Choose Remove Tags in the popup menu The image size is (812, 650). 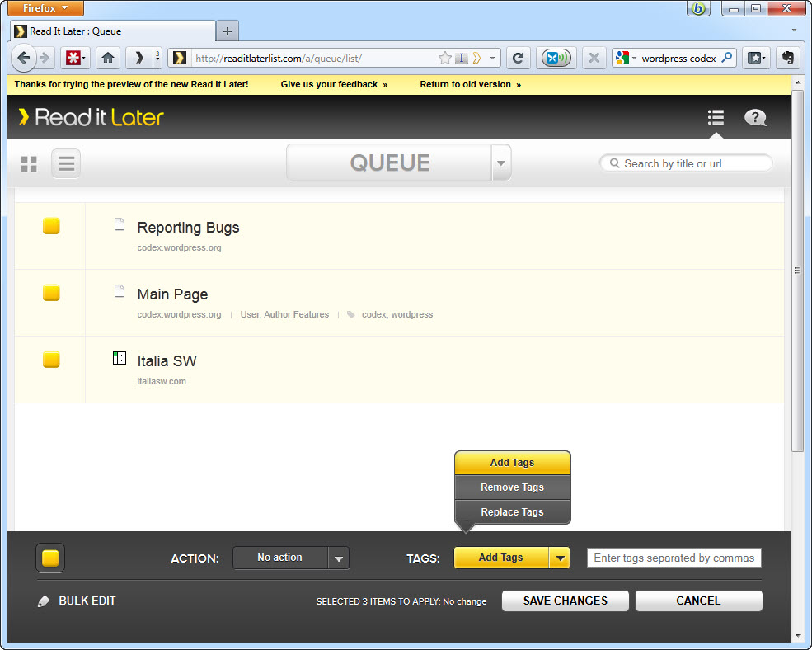(x=512, y=487)
